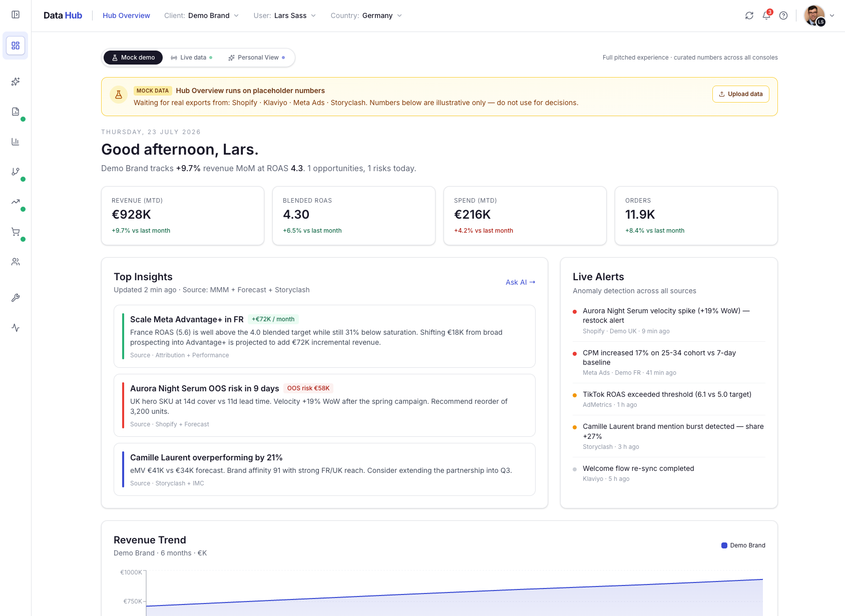The image size is (845, 616).
Task: Open the report file icon in sidebar
Action: click(16, 112)
